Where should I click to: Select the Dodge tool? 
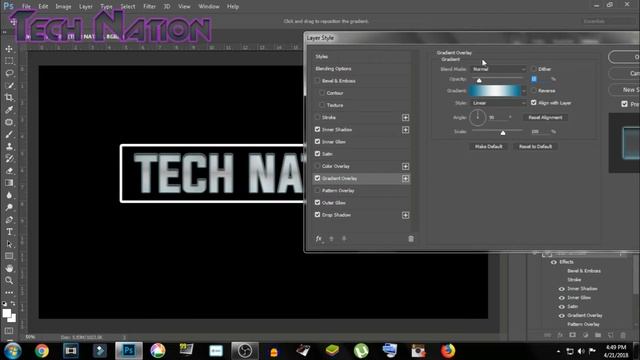point(9,207)
